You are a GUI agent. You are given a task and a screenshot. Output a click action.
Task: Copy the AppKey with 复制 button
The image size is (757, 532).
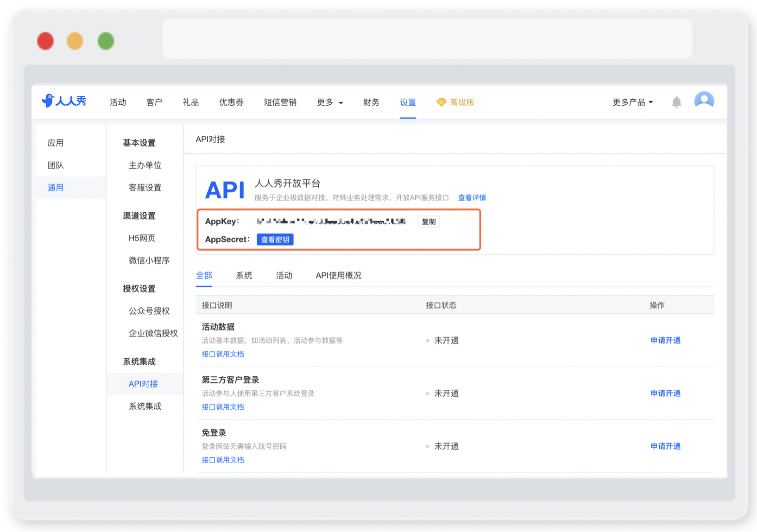[429, 222]
